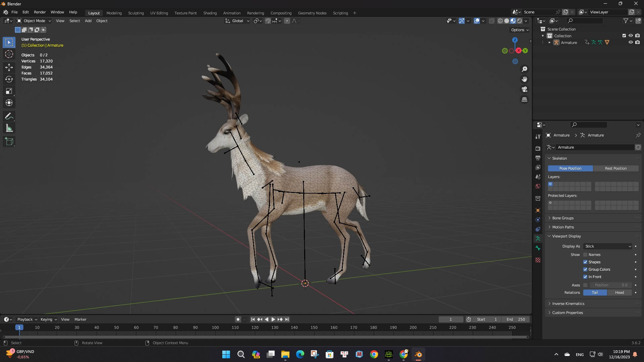
Task: Open the Texture properties checker tab
Action: 538,260
